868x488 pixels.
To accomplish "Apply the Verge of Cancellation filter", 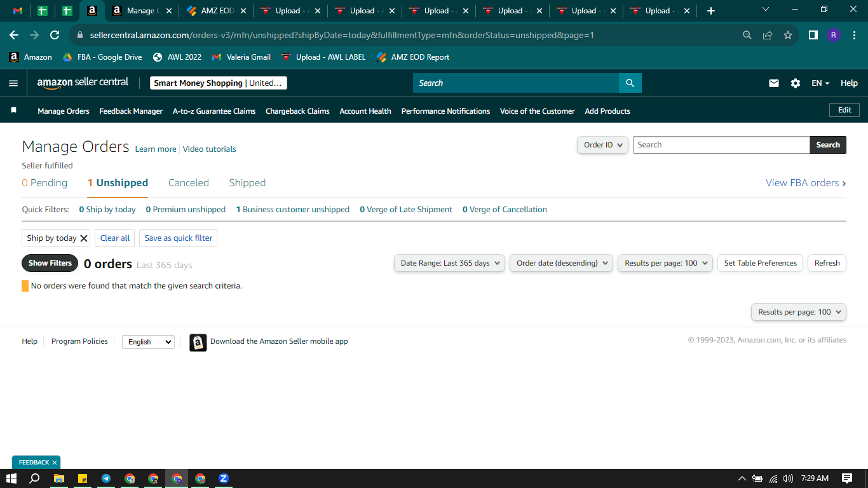I will (x=505, y=210).
